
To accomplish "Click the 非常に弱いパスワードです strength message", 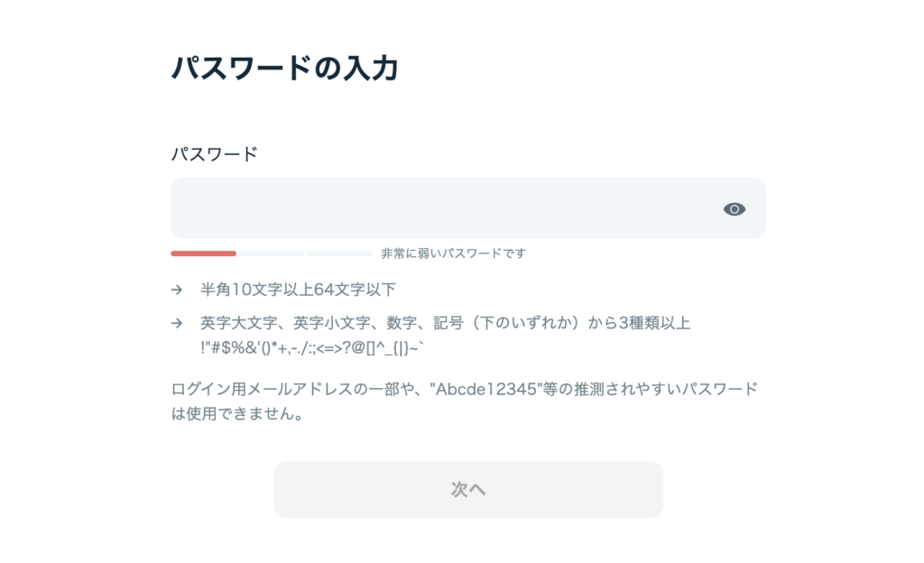I will point(453,254).
